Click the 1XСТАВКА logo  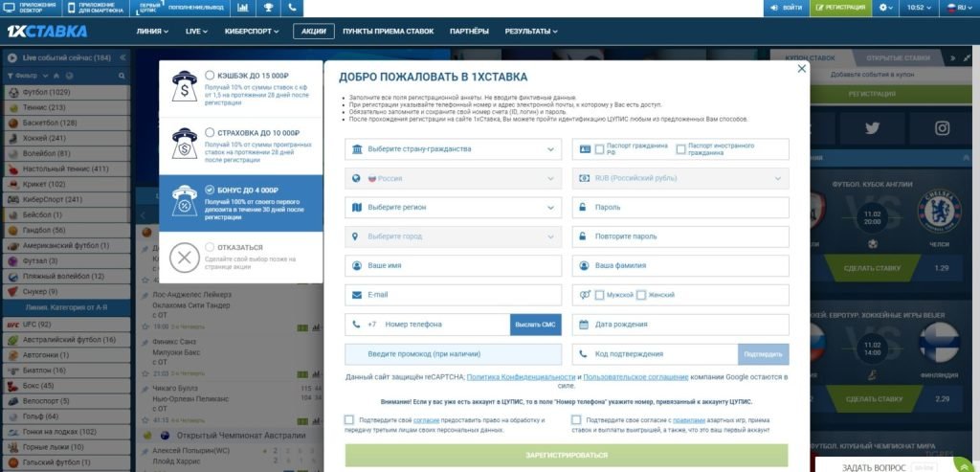pyautogui.click(x=47, y=32)
